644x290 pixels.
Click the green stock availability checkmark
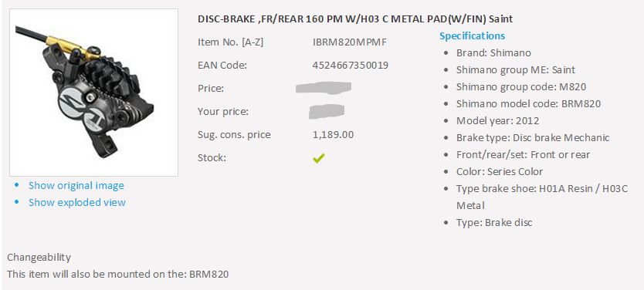point(319,158)
